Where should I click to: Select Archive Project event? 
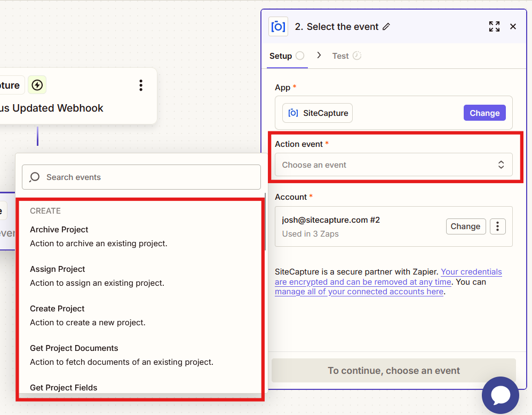(59, 230)
